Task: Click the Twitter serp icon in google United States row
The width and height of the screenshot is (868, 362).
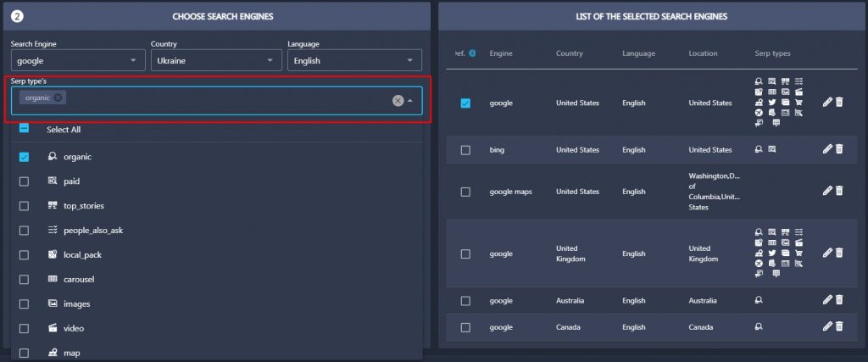Action: point(772,103)
